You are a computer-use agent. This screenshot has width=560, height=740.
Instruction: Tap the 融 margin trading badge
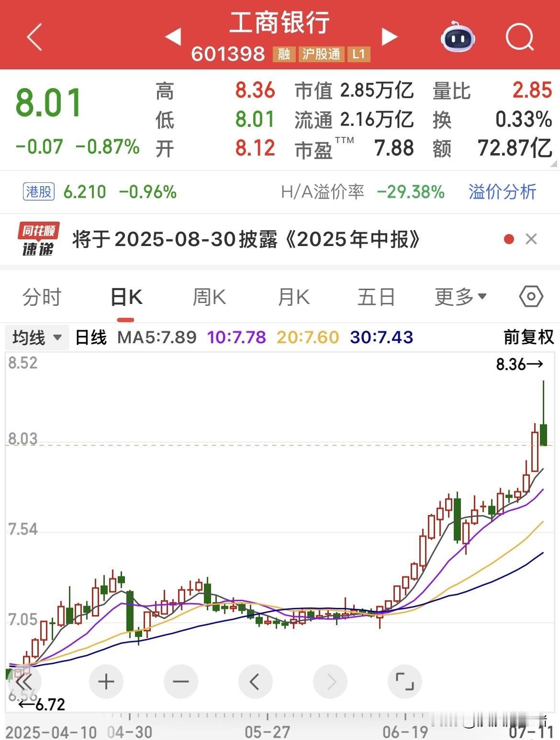284,54
